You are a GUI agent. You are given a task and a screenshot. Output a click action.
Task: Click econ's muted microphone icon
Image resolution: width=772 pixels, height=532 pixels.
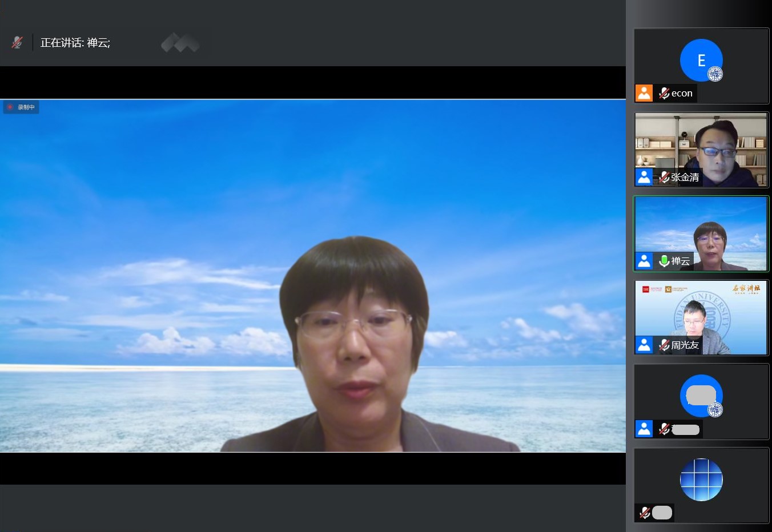(664, 93)
